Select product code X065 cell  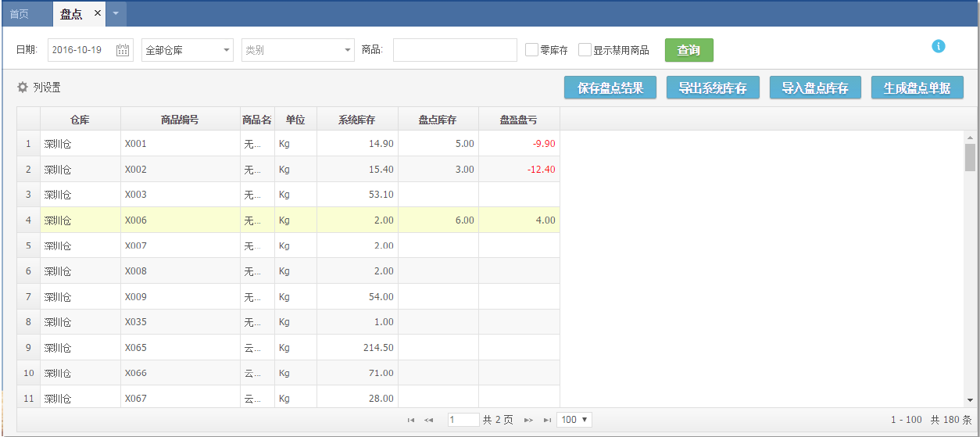point(181,347)
